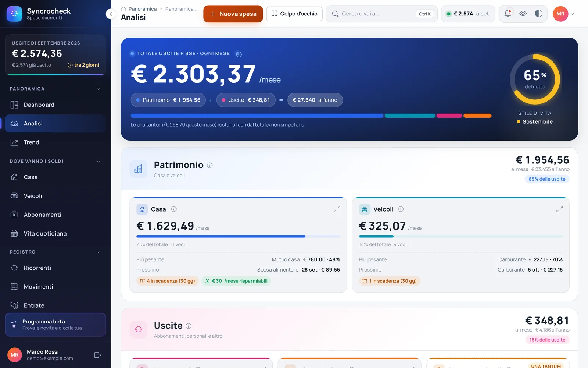Screen dimensions: 588x368
Task: Open Colpo d'occhio view
Action: click(x=294, y=14)
